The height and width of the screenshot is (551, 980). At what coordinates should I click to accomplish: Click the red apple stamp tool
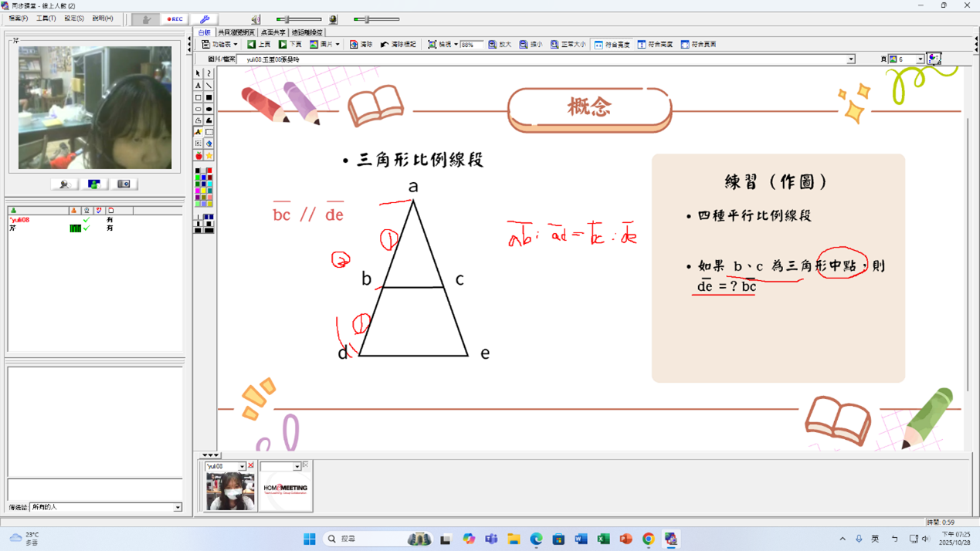[198, 156]
